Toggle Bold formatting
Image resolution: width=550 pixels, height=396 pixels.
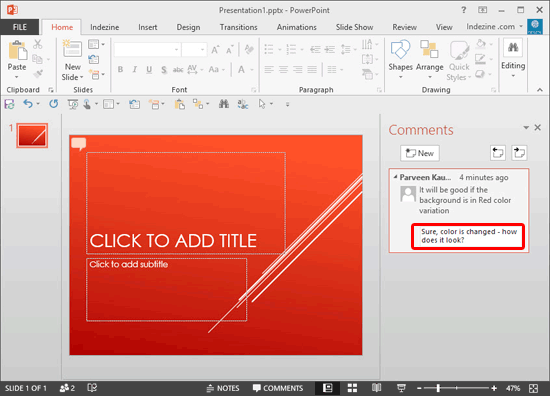[x=120, y=69]
